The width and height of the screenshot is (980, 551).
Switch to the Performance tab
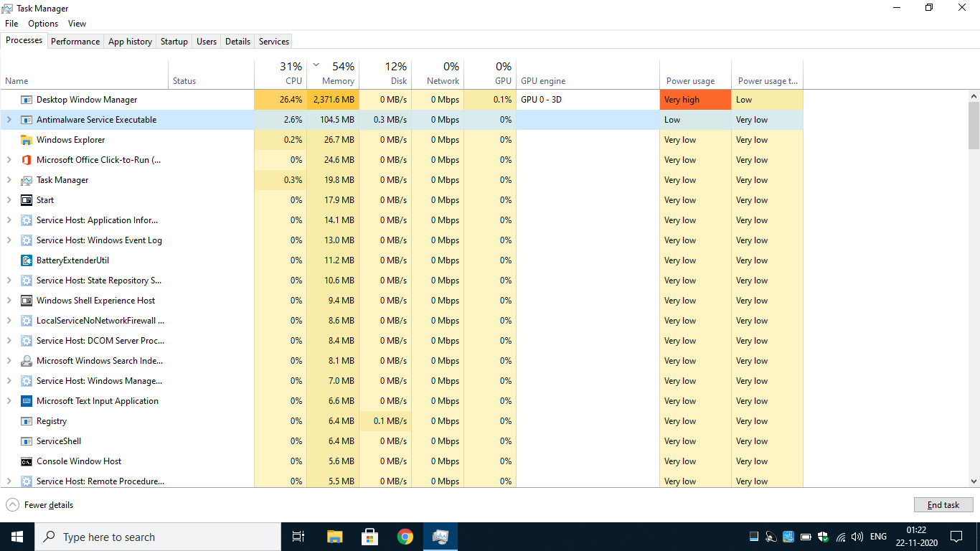pos(75,42)
